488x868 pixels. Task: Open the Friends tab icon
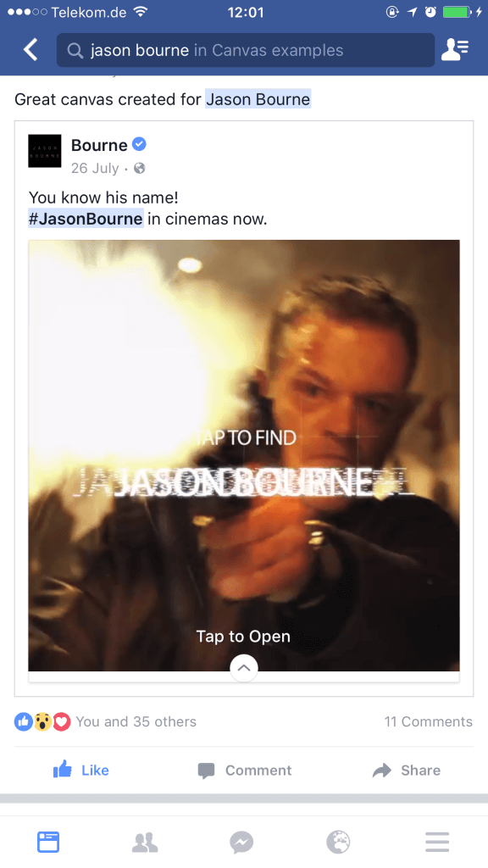(145, 842)
